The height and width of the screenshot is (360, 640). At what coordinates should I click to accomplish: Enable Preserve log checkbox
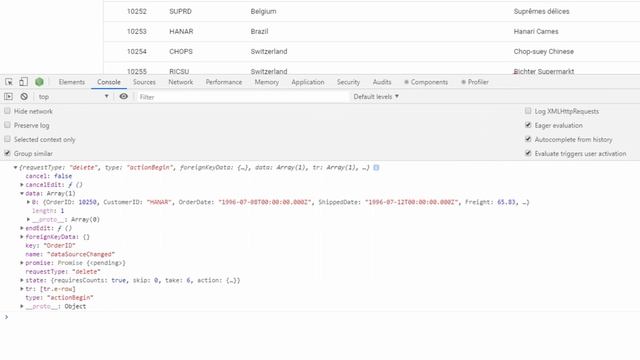coord(7,125)
